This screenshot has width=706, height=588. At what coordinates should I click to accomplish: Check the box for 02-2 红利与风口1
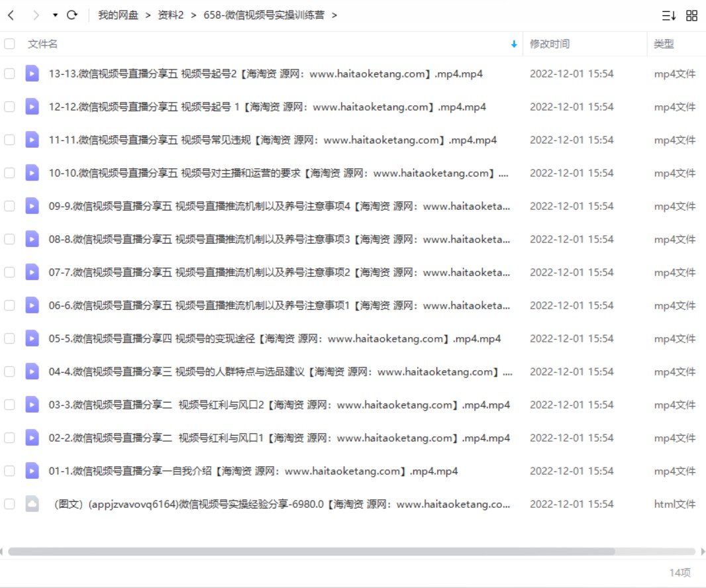coord(9,438)
